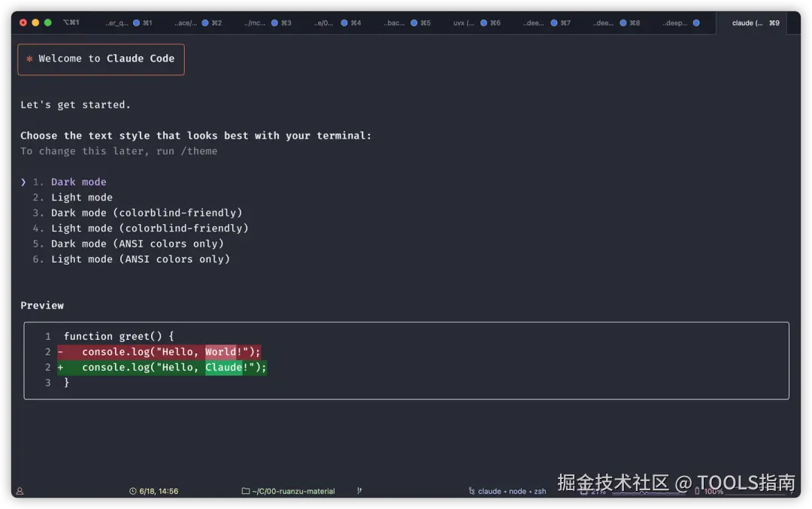Viewport: 812px width, 509px height.
Task: Switch to the ..er_q... tab ⌘1
Action: (x=129, y=23)
